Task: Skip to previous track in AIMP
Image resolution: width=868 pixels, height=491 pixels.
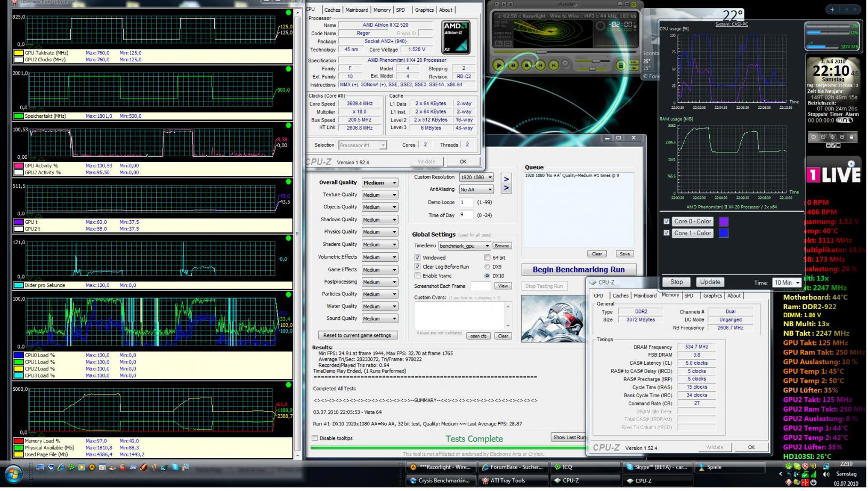Action: pos(540,65)
